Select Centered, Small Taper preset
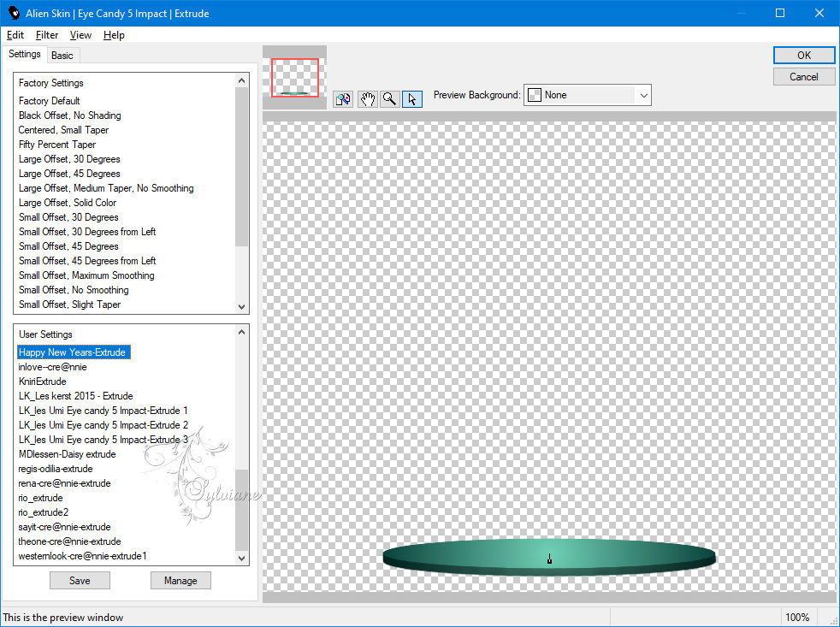The width and height of the screenshot is (840, 627). click(x=63, y=130)
